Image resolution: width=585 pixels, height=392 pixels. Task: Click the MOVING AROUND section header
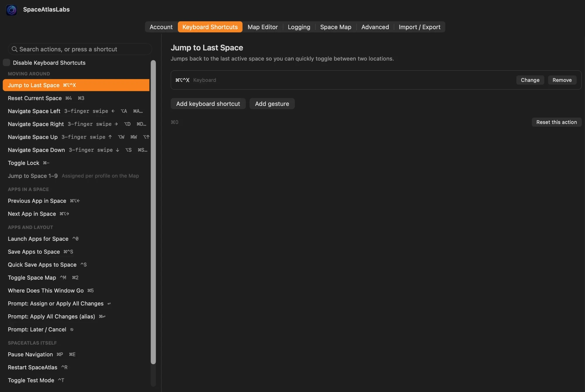point(29,74)
